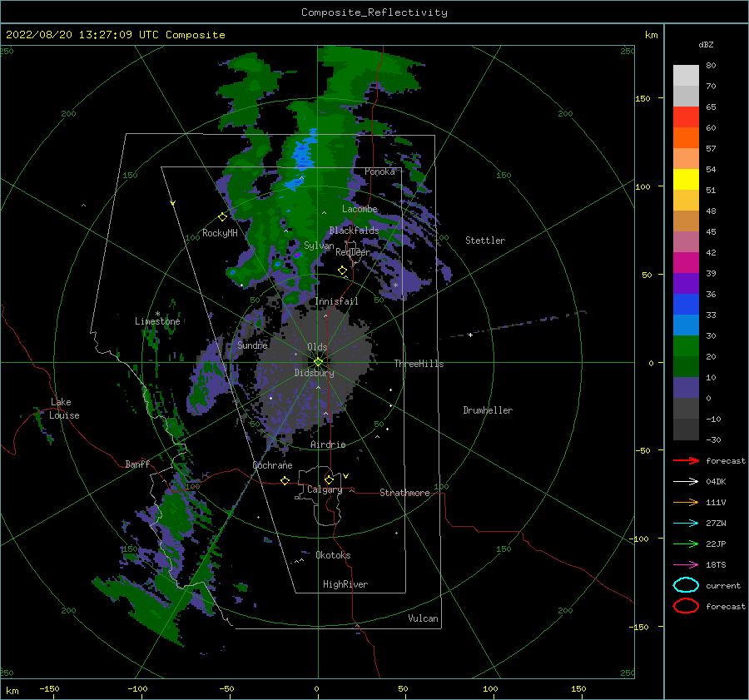
Task: Click the yellow radar-center marker near Olds
Action: tap(318, 362)
